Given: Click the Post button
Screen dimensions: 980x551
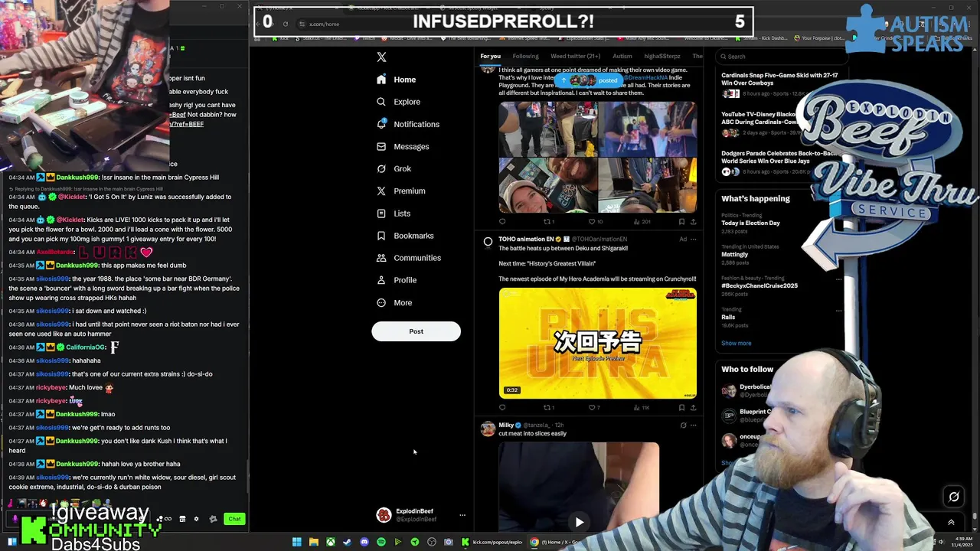Looking at the screenshot, I should click(416, 331).
